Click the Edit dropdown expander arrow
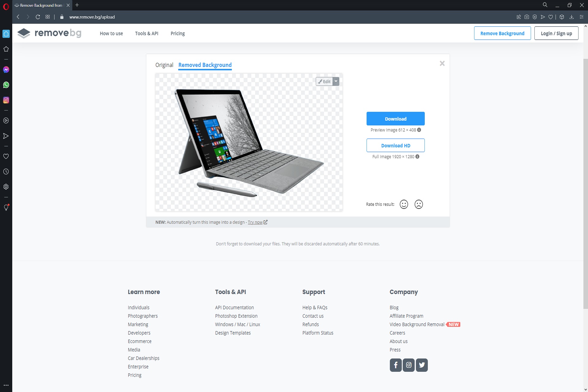Screen dimensions: 588x392 click(x=336, y=81)
